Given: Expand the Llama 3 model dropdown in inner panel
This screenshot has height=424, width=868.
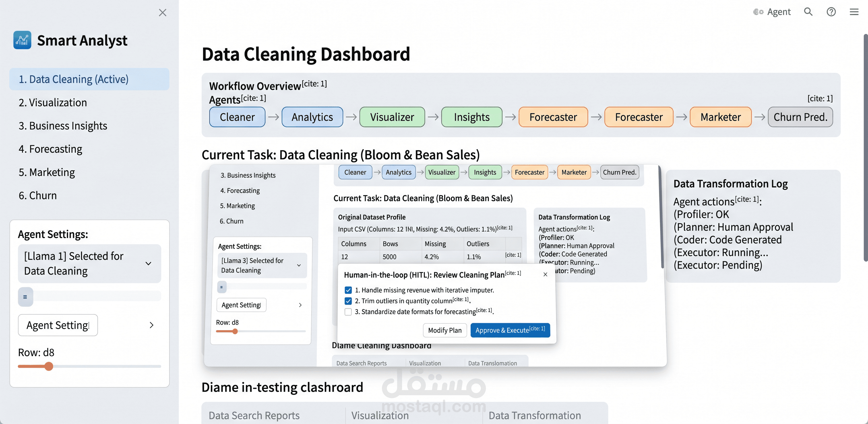Looking at the screenshot, I should 262,265.
